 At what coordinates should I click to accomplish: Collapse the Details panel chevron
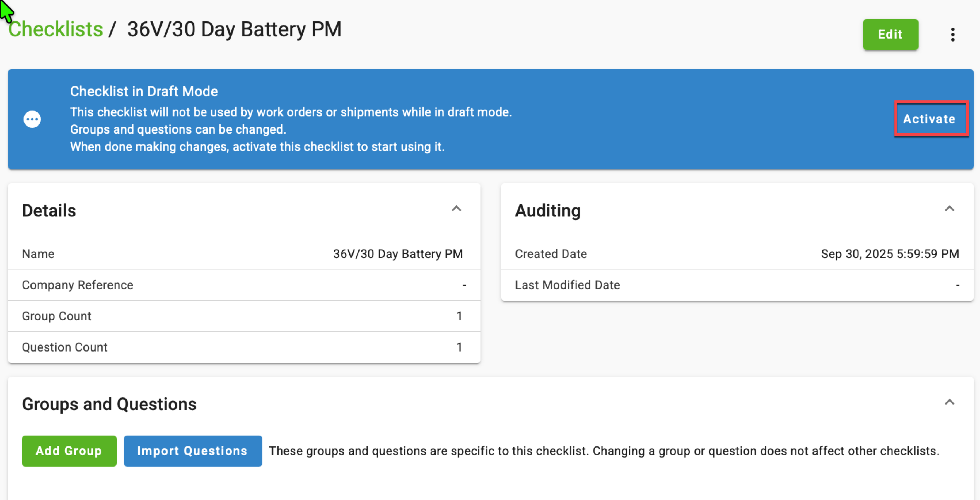click(x=456, y=209)
